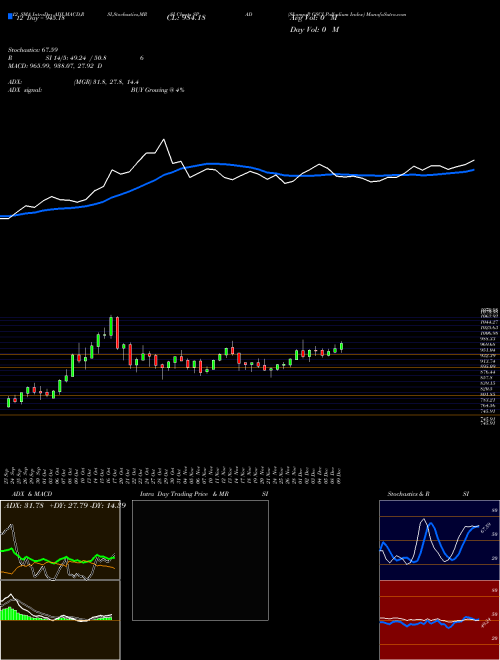Click the blue 12 Day SMA legend square
This screenshot has width=500, height=660.
(10, 16)
